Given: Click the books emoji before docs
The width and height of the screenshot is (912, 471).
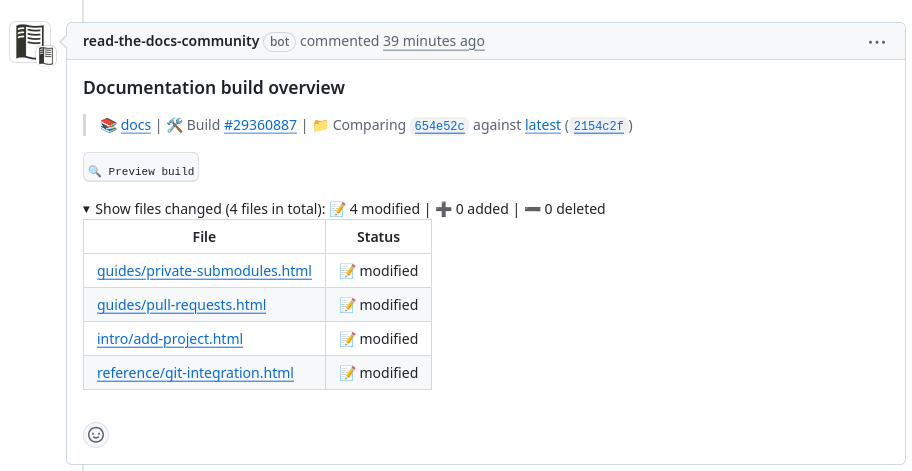Looking at the screenshot, I should 108,126.
